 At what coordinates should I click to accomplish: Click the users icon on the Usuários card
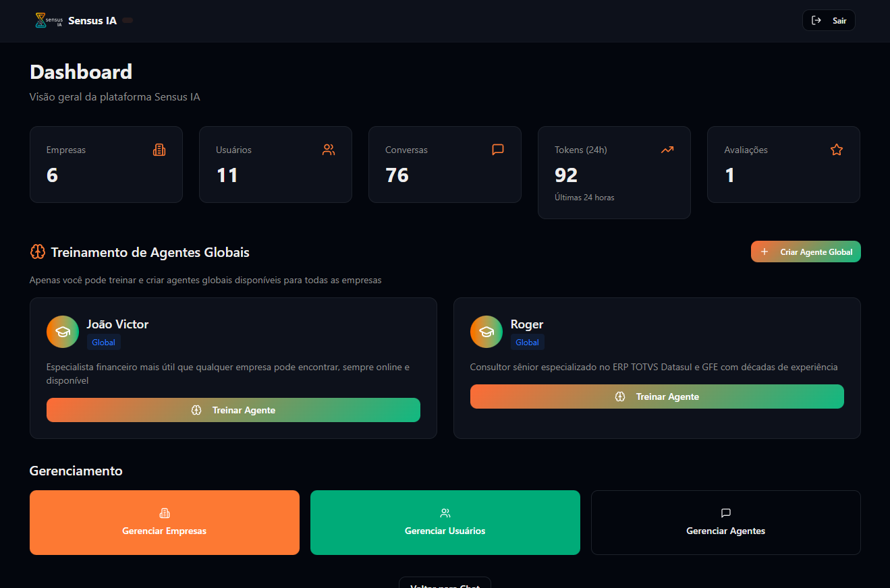[329, 150]
